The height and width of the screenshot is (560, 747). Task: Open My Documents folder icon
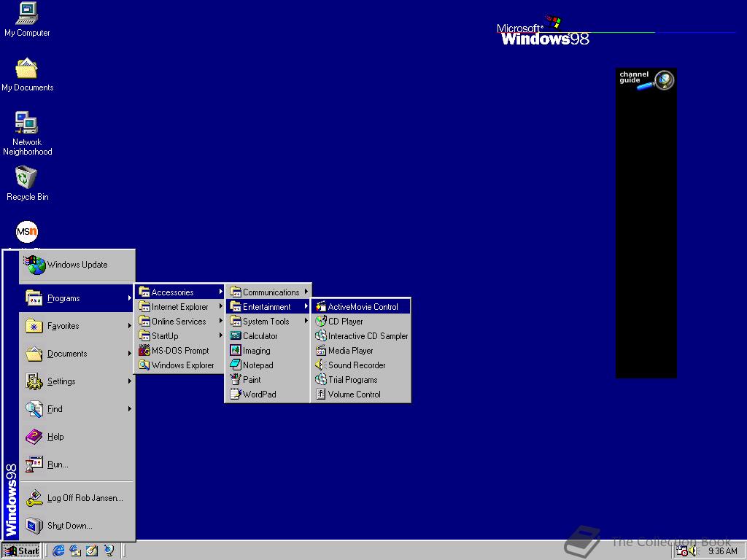coord(27,75)
